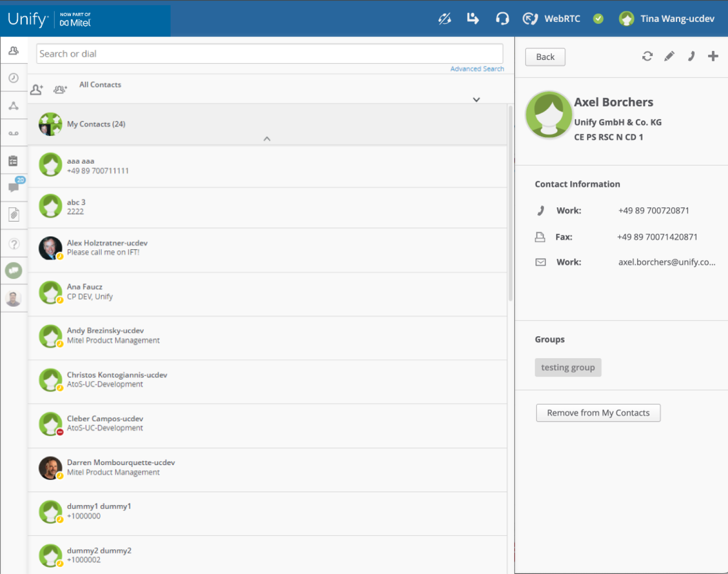The image size is (728, 574).
Task: Select contact dummy2 dummy2
Action: 268,555
